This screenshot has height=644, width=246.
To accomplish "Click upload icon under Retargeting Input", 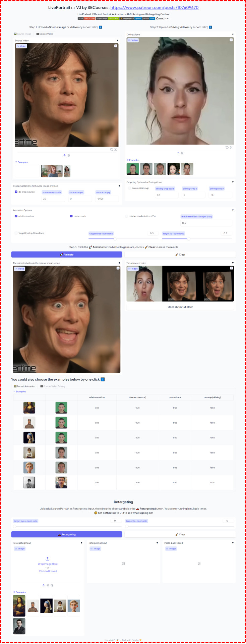I will [44, 585].
